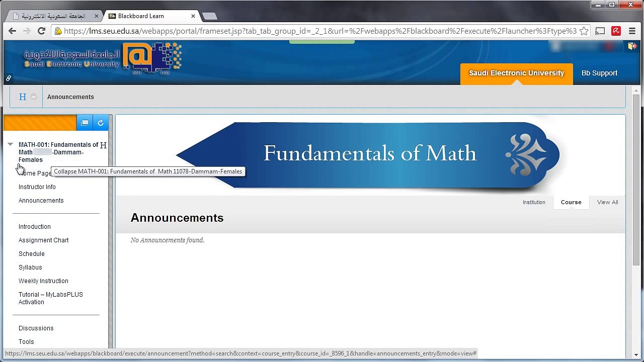Image resolution: width=644 pixels, height=362 pixels.
Task: Refresh the course menu with circular arrow
Action: coord(101,123)
